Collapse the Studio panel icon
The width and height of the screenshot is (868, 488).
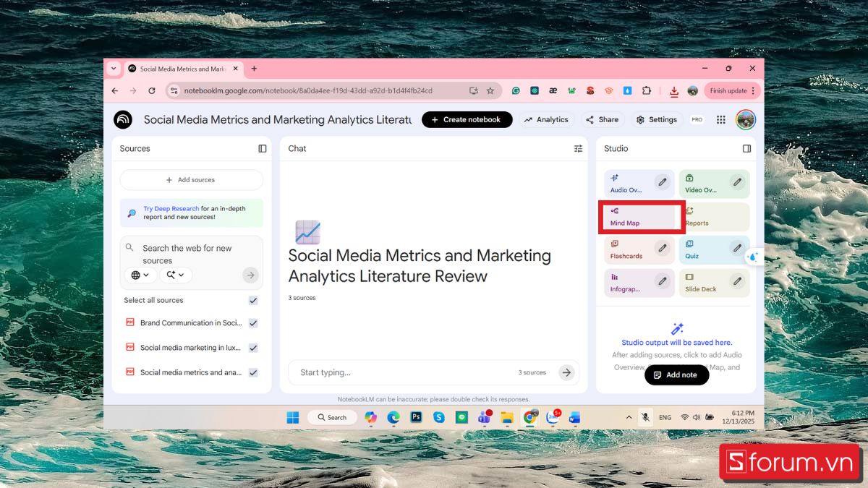click(x=746, y=148)
